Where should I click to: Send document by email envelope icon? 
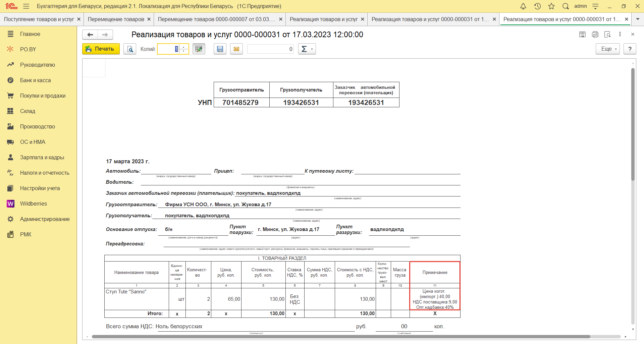coord(236,49)
